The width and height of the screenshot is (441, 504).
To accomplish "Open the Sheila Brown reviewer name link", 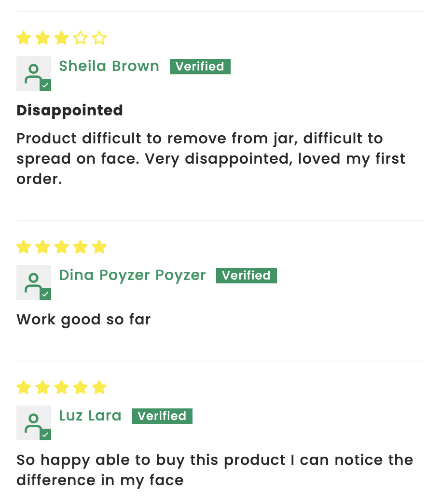I will point(109,66).
